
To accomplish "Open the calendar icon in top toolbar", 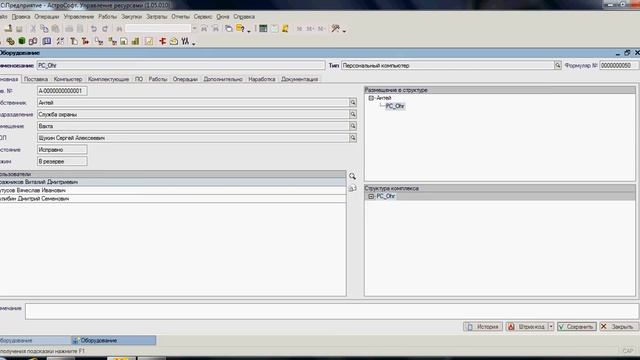I will [274, 29].
